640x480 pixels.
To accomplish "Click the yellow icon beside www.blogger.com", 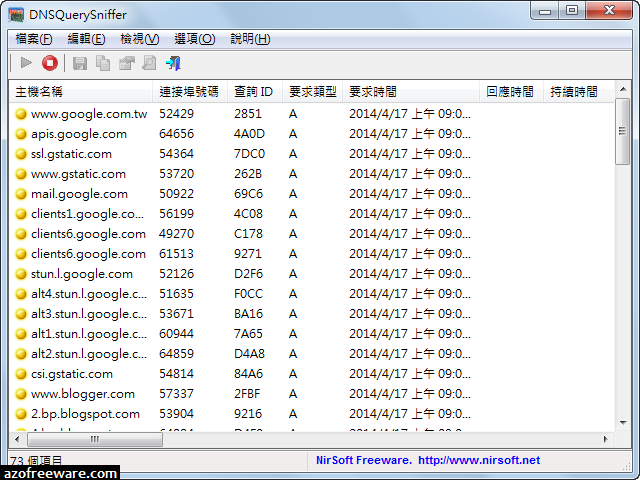I will point(21,394).
